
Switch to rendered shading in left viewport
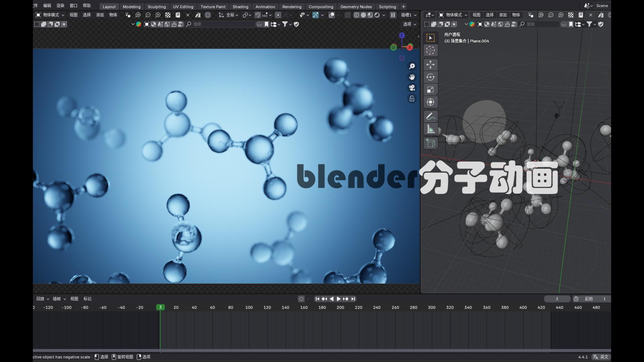pos(377,15)
